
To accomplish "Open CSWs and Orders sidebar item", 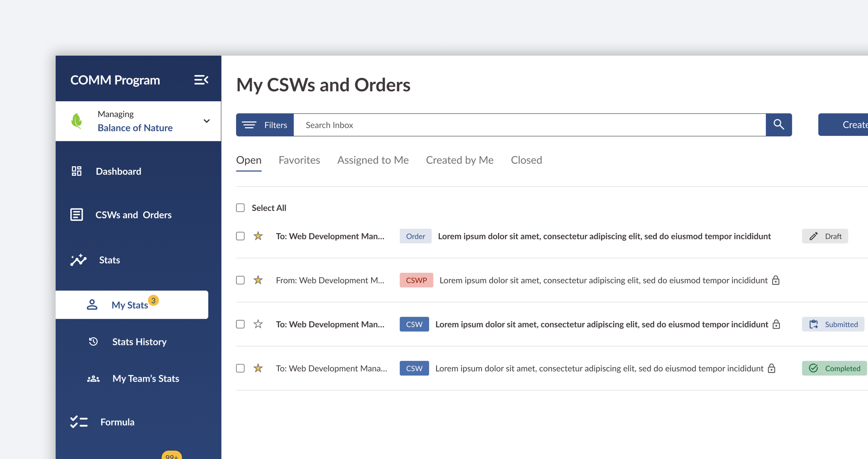I will pos(134,215).
